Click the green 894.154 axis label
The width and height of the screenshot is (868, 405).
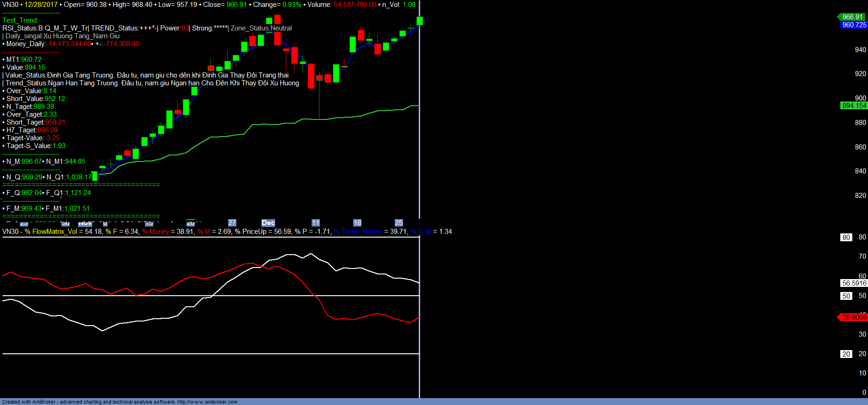[854, 106]
